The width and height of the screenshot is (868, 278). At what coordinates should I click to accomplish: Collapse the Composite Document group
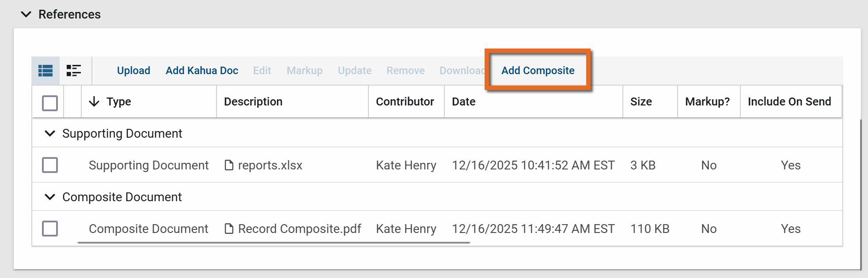point(50,197)
